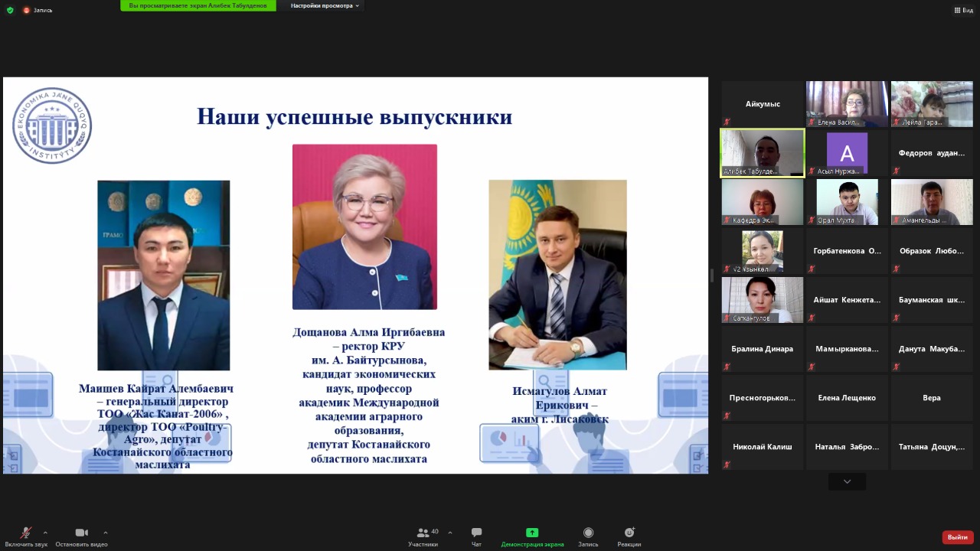Select Айкумыс participant tile

(763, 104)
